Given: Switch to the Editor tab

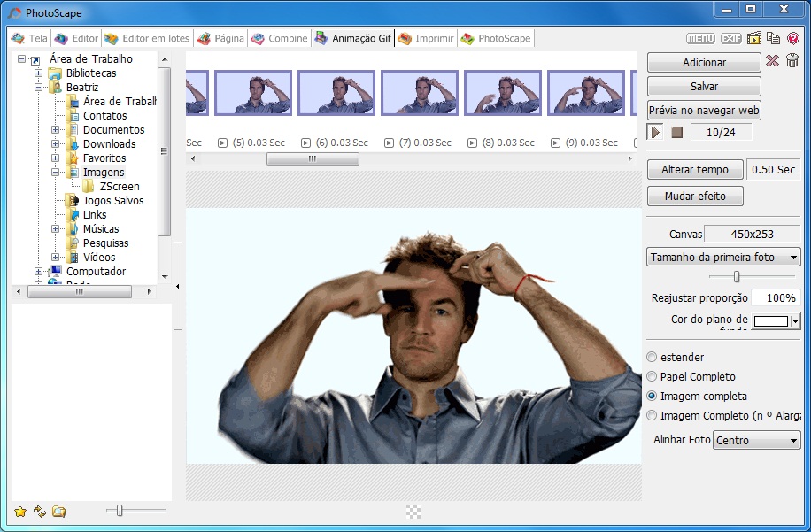Looking at the screenshot, I should point(76,39).
